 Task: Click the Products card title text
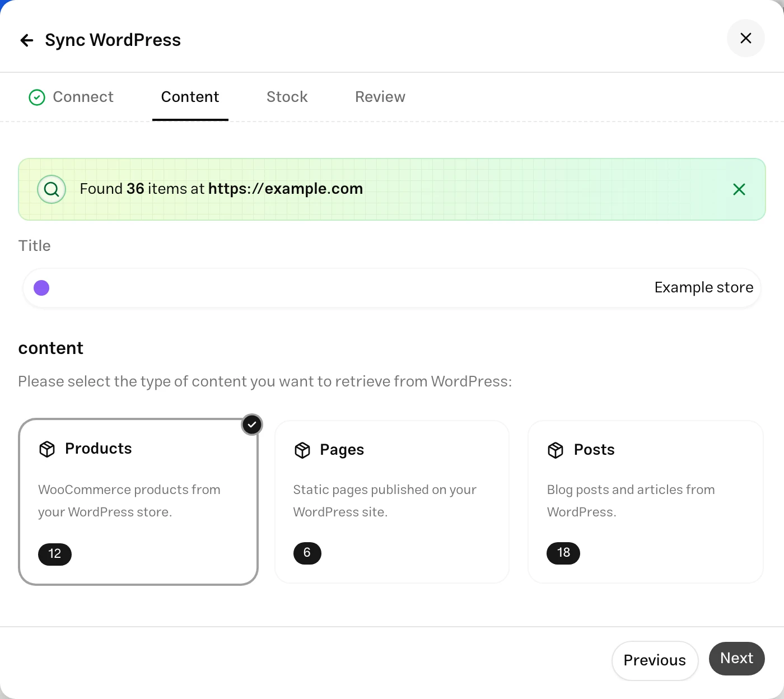click(99, 449)
